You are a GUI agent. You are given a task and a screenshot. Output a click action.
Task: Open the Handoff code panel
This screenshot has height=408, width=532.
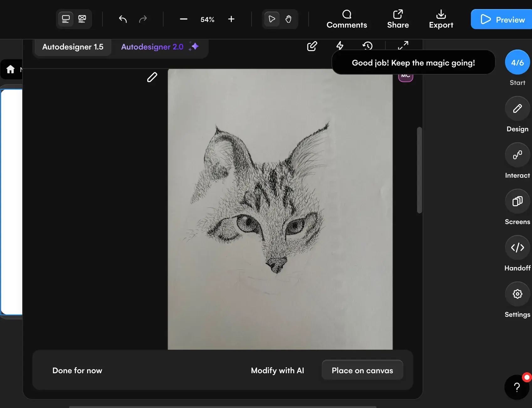click(517, 248)
